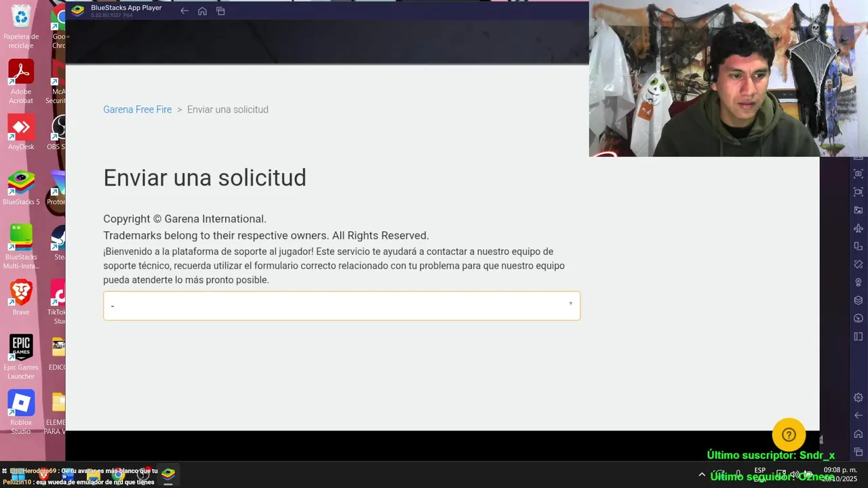
Task: Click the BlueStacks logo in title bar
Action: [78, 10]
